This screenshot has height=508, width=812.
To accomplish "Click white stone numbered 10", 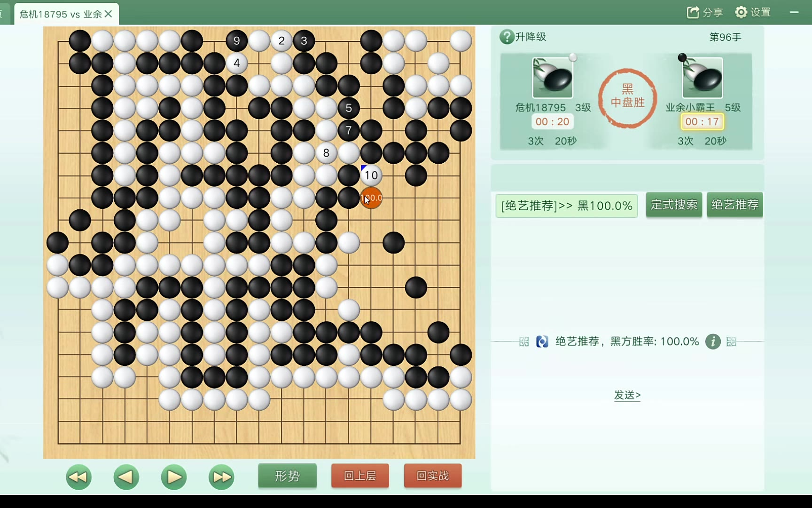I will [371, 175].
